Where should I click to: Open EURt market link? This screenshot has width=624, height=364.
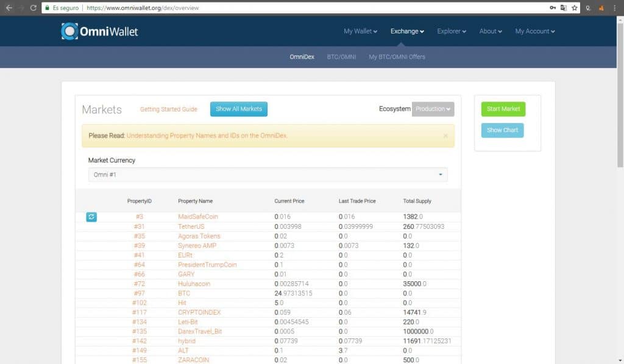coord(185,255)
